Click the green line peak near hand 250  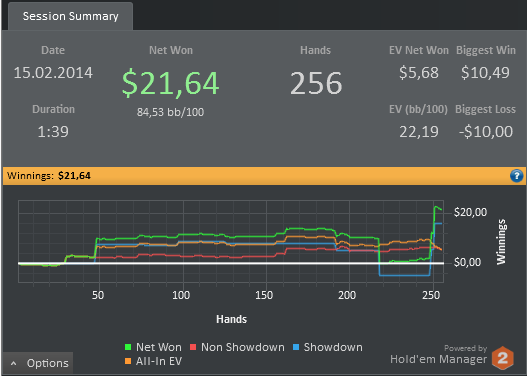pos(436,207)
